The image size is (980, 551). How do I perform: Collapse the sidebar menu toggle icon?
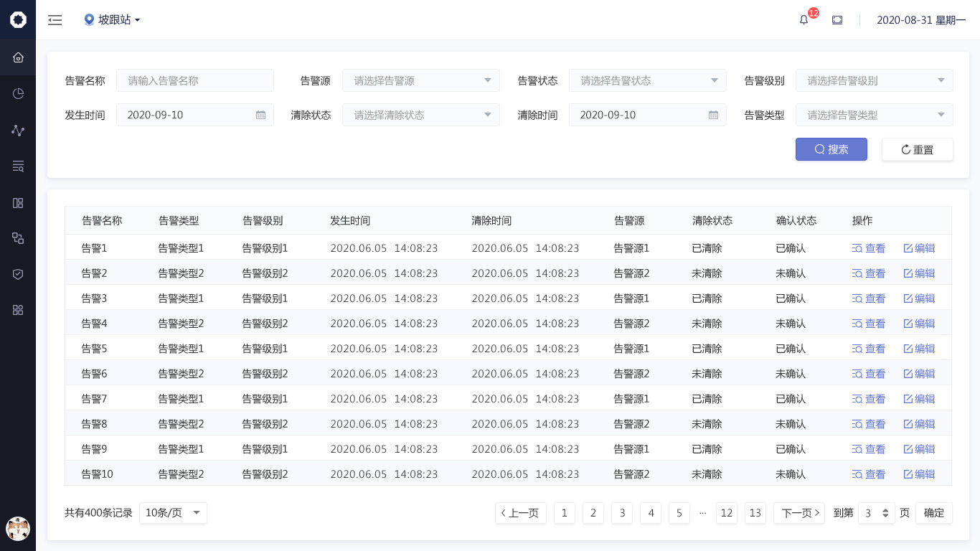tap(55, 20)
